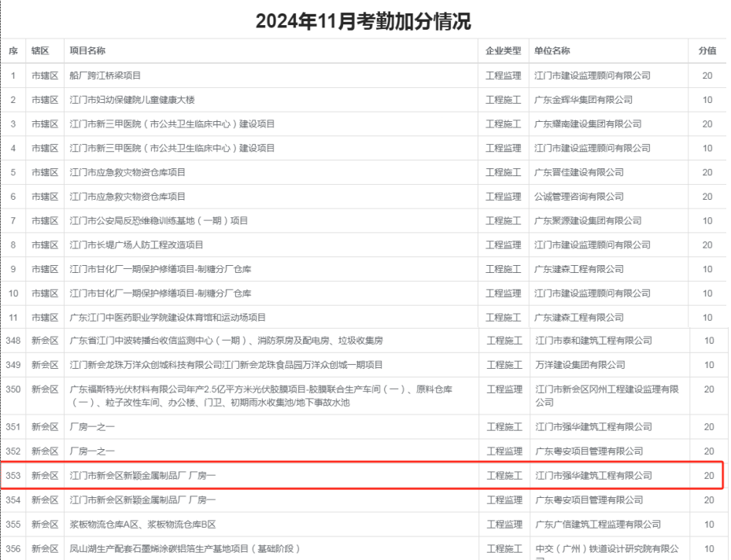Click project 厂房一之一 in row 351
The height and width of the screenshot is (560, 731).
click(92, 427)
